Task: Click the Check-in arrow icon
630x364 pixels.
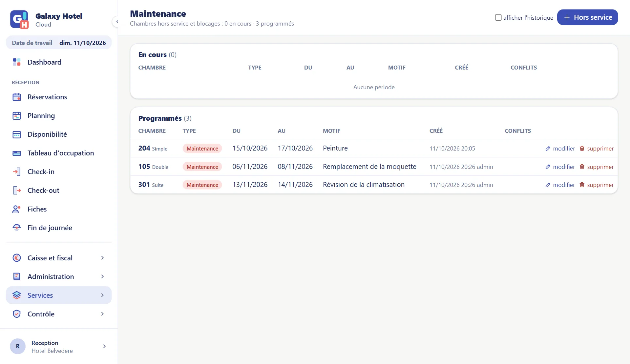Action: pos(17,172)
